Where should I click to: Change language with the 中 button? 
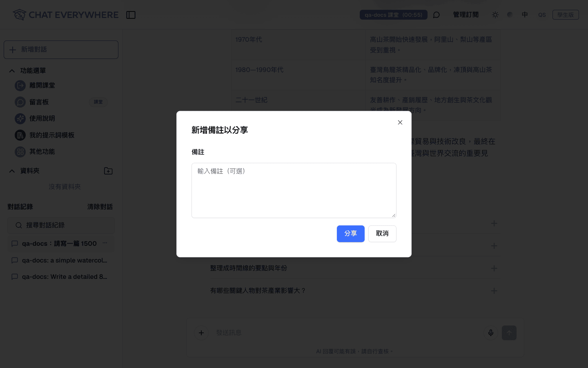(x=525, y=15)
